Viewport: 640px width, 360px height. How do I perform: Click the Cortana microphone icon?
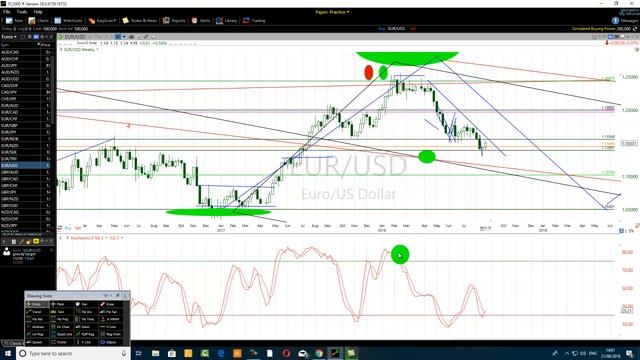[124, 353]
